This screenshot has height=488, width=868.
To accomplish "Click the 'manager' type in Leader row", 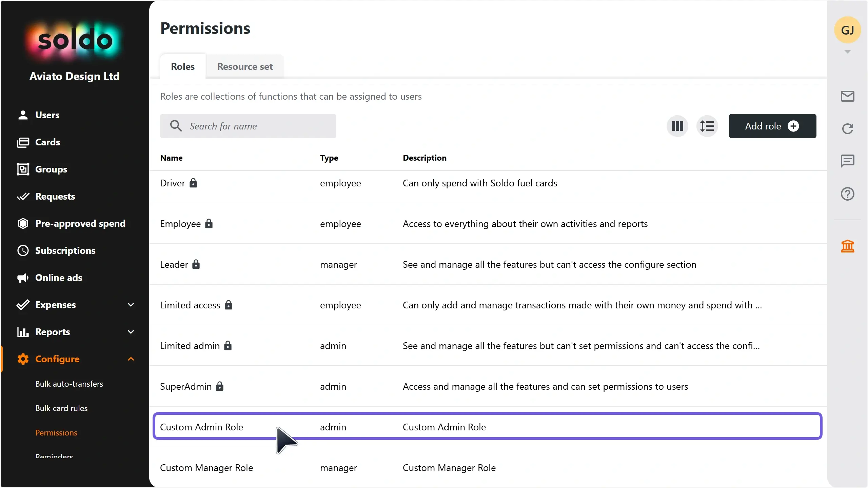I will point(338,264).
